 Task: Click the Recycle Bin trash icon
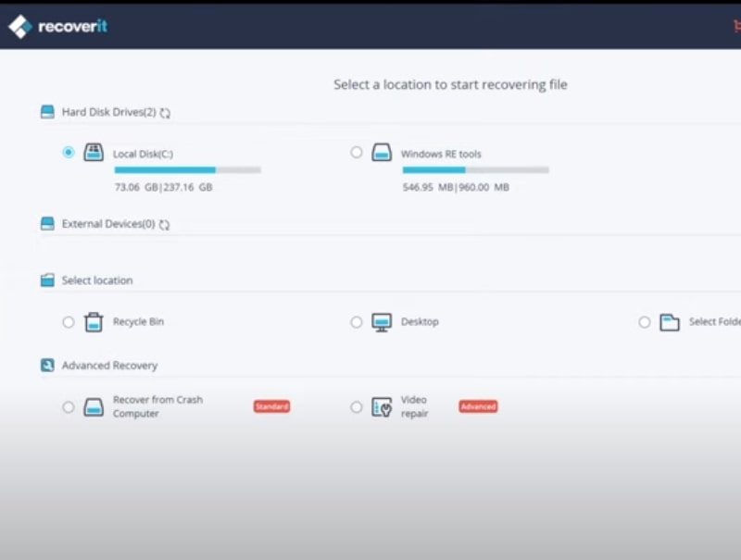(94, 322)
